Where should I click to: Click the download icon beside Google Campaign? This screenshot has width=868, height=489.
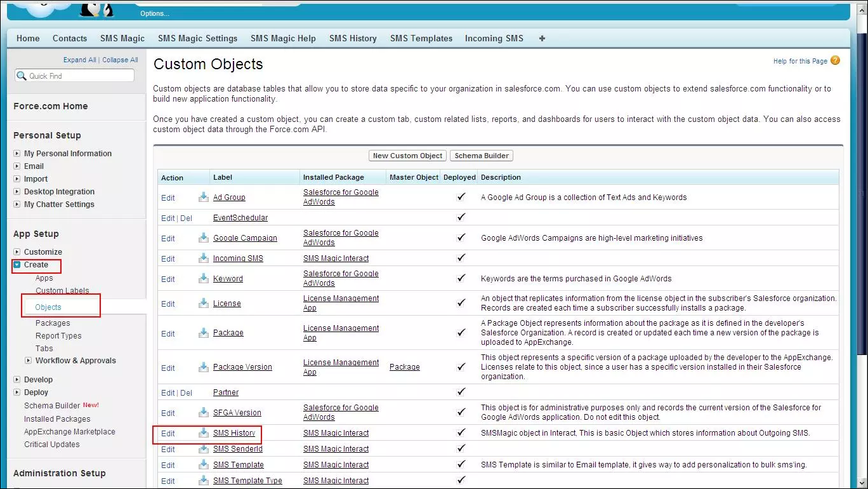(x=204, y=238)
